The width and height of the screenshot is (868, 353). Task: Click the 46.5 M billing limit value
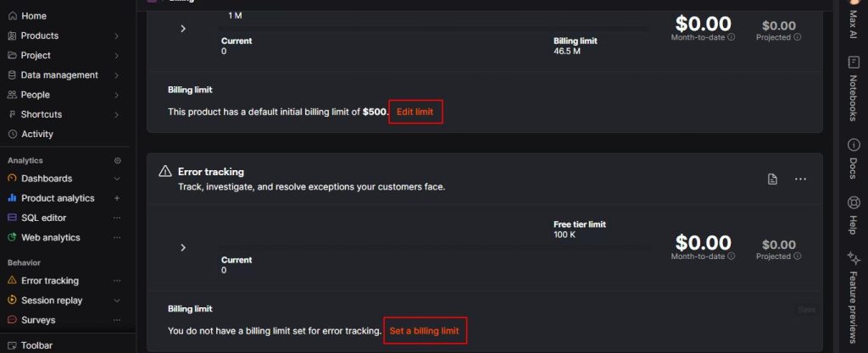coord(566,52)
